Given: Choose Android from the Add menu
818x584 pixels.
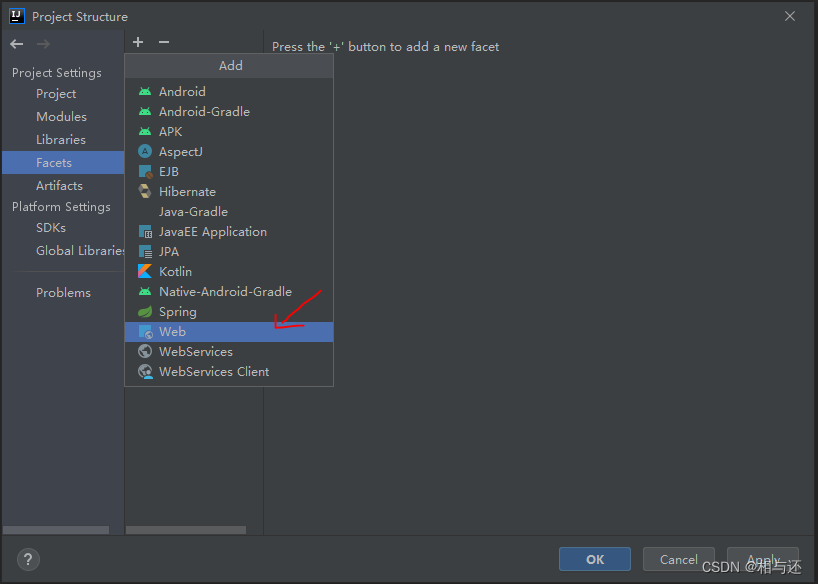Looking at the screenshot, I should 229,92.
